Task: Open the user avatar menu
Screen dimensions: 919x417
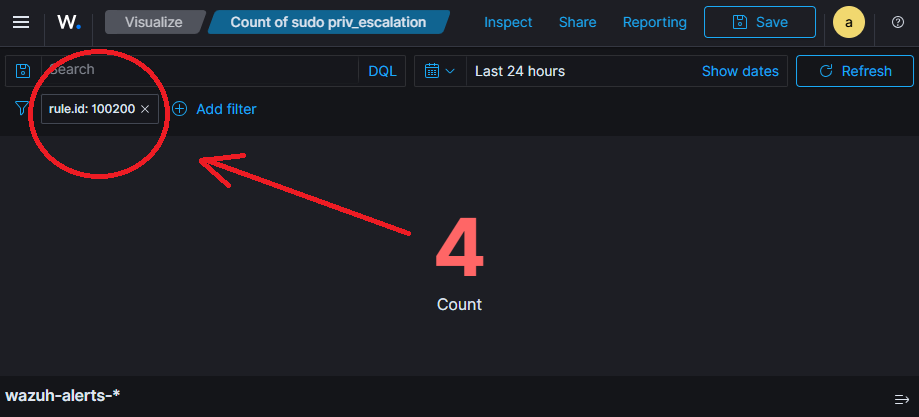Action: pos(849,22)
